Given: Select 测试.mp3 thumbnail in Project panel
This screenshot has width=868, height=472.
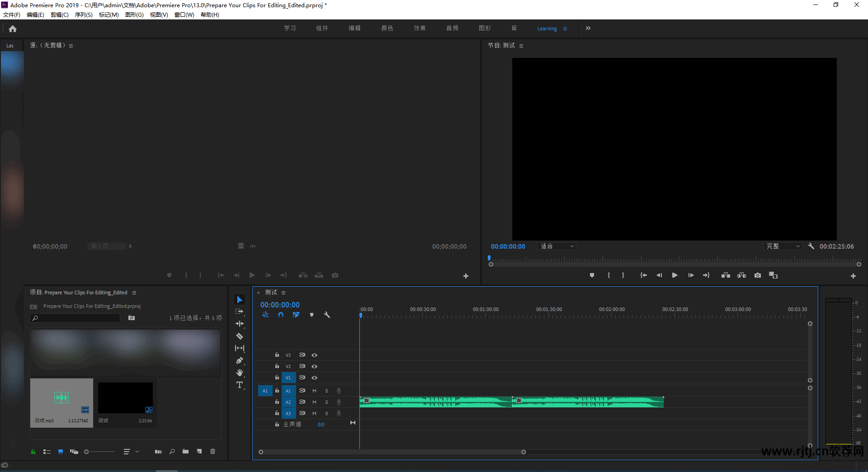Looking at the screenshot, I should [61, 402].
